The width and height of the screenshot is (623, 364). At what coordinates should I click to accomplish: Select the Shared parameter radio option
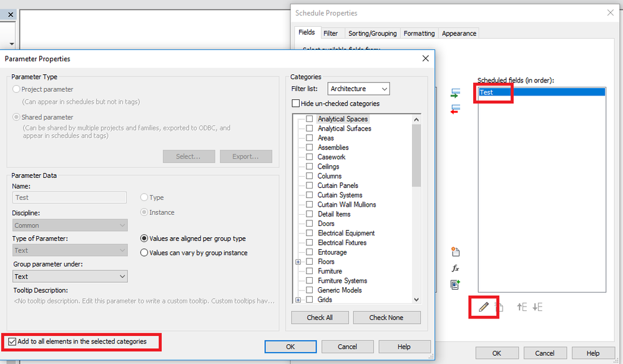[x=16, y=117]
